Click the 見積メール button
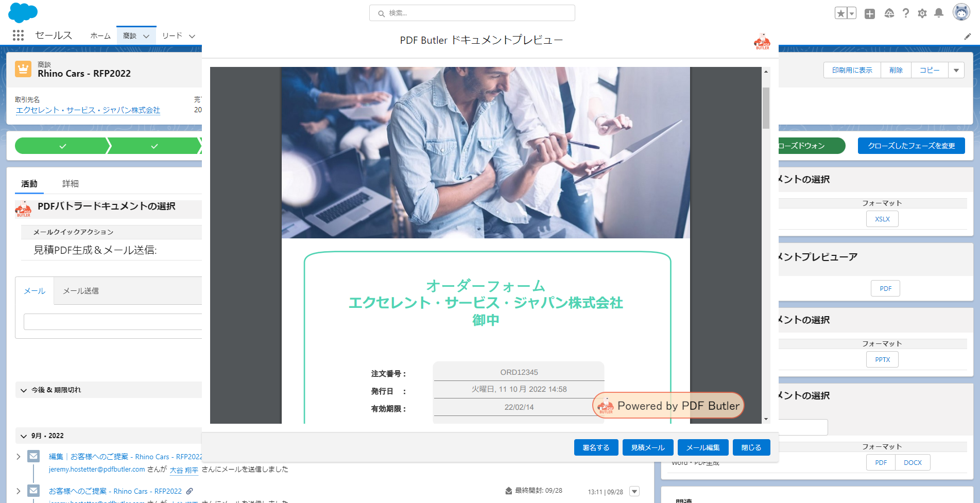Image resolution: width=980 pixels, height=503 pixels. pos(648,447)
